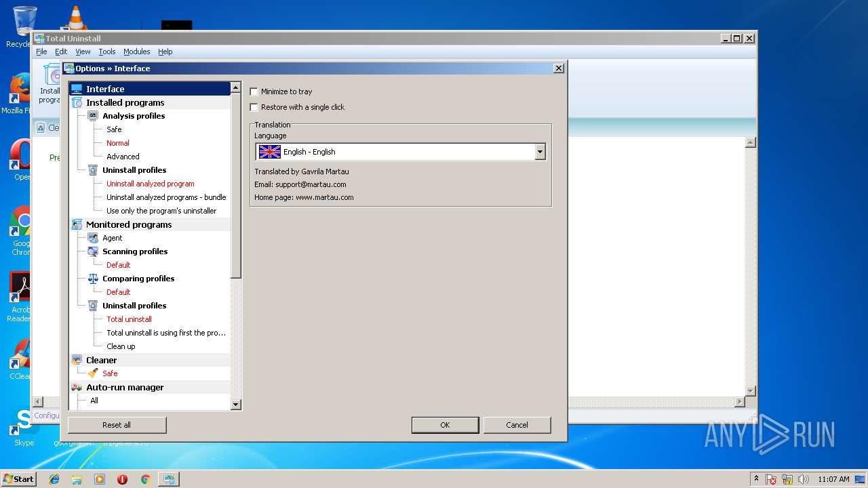Click the volume speaker tray icon

pyautogui.click(x=804, y=479)
